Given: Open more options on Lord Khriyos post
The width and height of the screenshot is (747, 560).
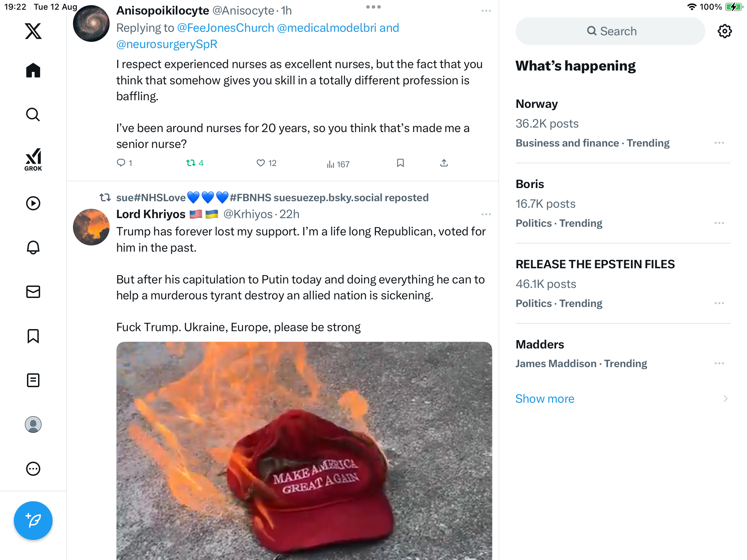Looking at the screenshot, I should 486,214.
